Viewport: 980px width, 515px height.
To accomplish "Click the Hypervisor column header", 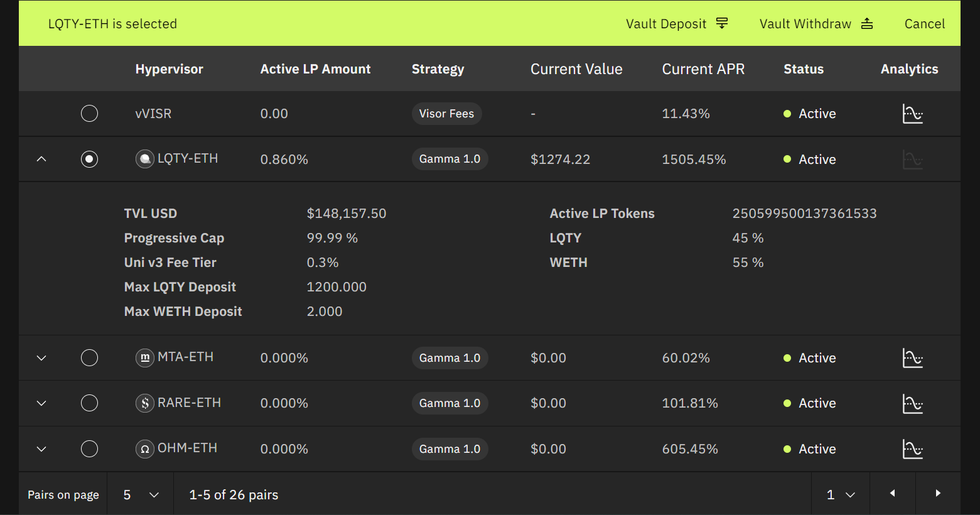I will point(170,69).
